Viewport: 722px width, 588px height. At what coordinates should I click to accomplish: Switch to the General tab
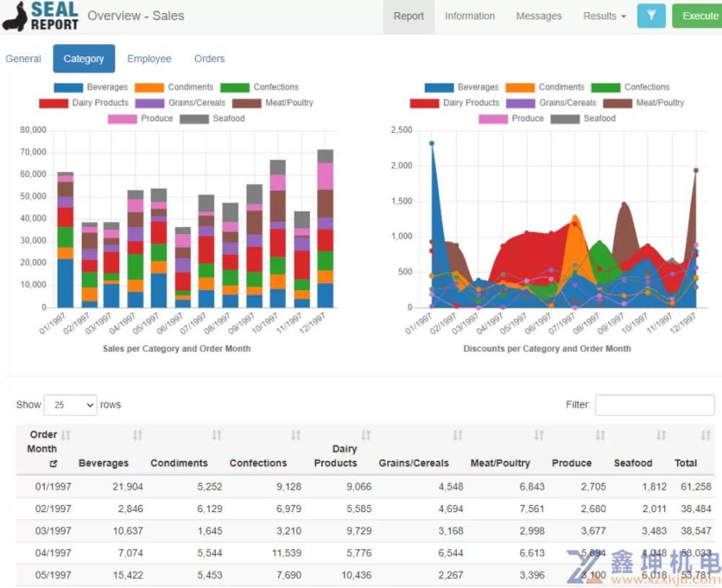(x=23, y=59)
